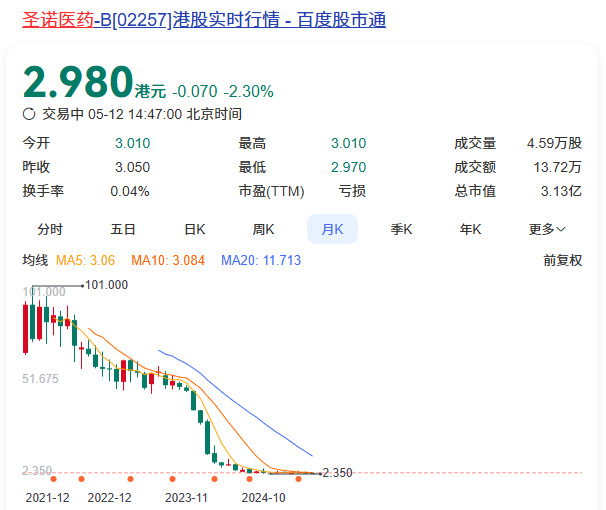Screen dimensions: 606x510
Task: Click the 51.675 axis label
Action: click(x=40, y=378)
